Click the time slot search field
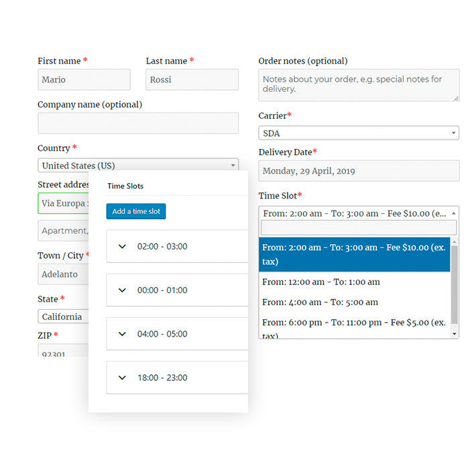The width and height of the screenshot is (476, 450). point(359,227)
